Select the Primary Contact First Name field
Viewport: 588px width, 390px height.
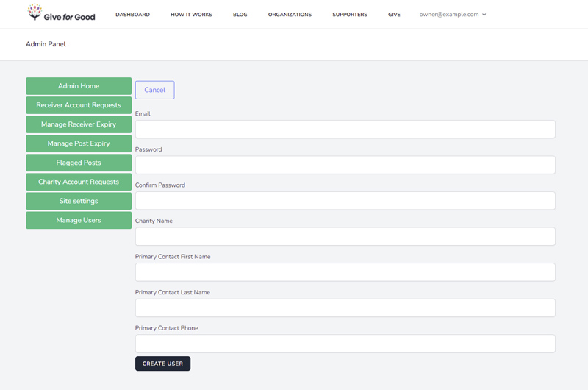click(x=345, y=272)
